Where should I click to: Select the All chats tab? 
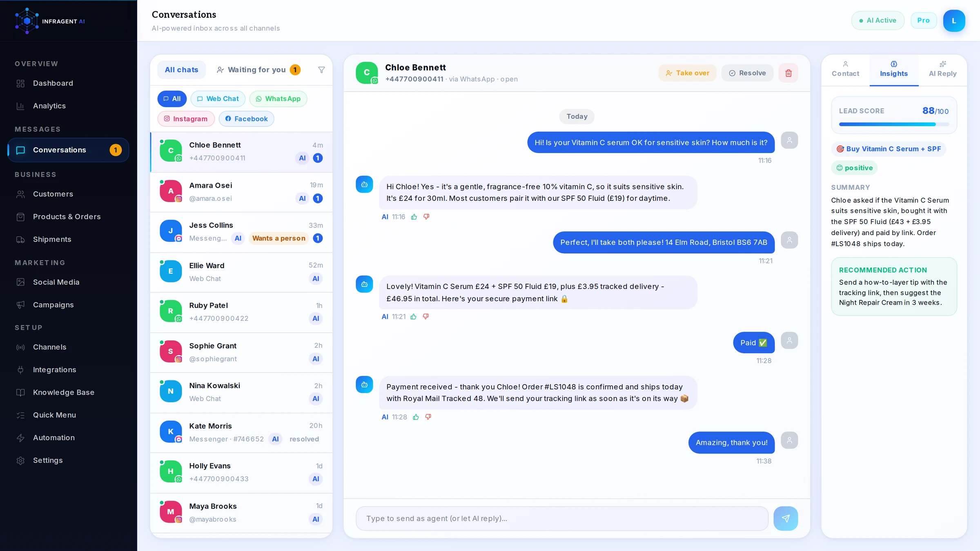[x=181, y=70]
